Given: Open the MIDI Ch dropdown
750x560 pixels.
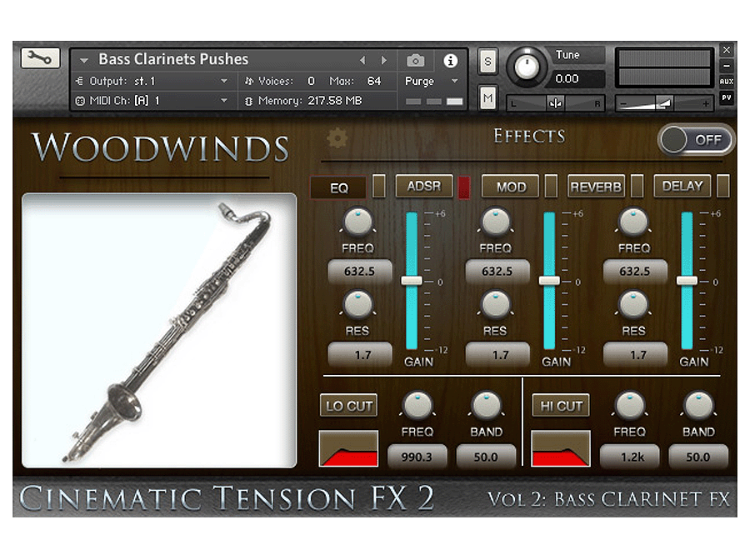Looking at the screenshot, I should coord(224,101).
